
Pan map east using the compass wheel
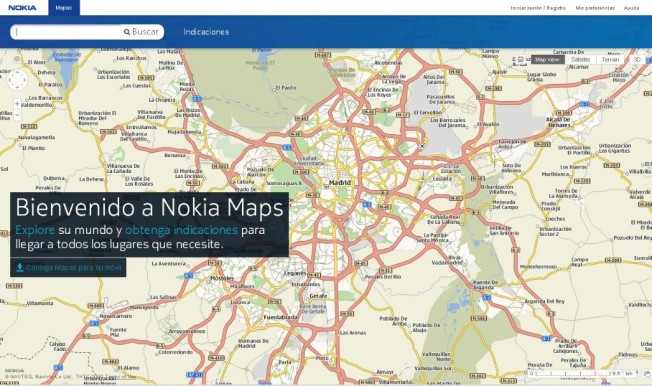click(x=25, y=80)
